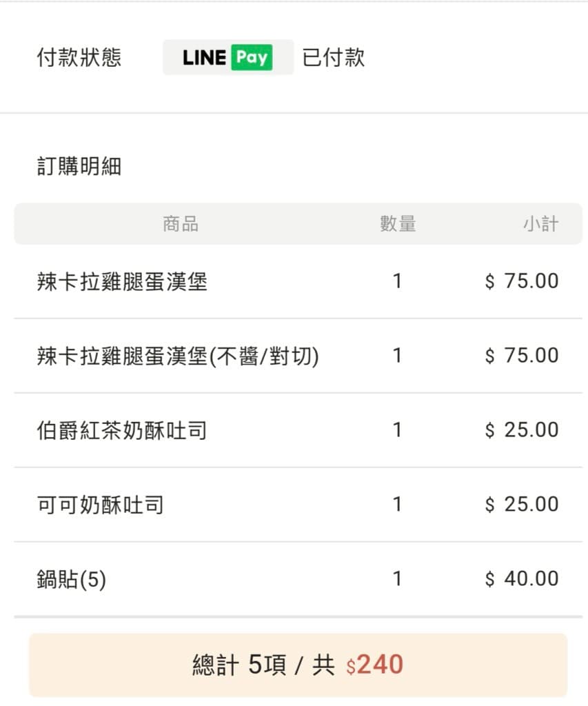
Task: Click the $25.00 subtotal for 可可奶酥吐司
Action: coord(522,504)
